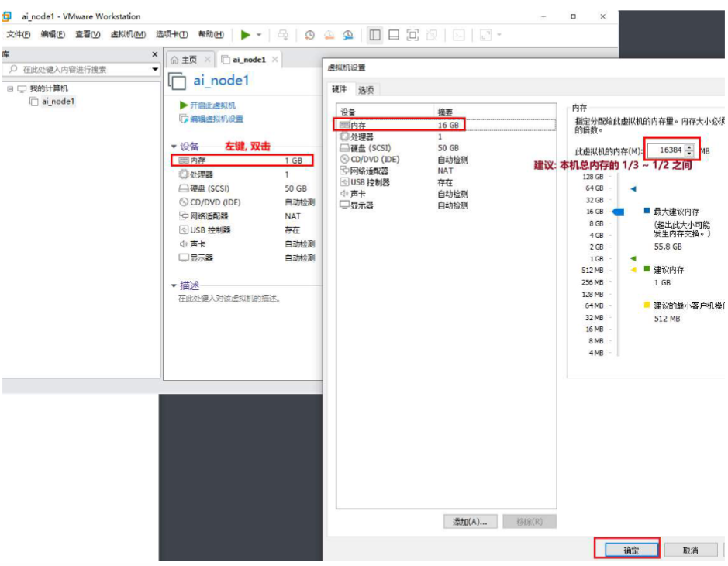Click the revert to snapshot icon

tap(329, 35)
